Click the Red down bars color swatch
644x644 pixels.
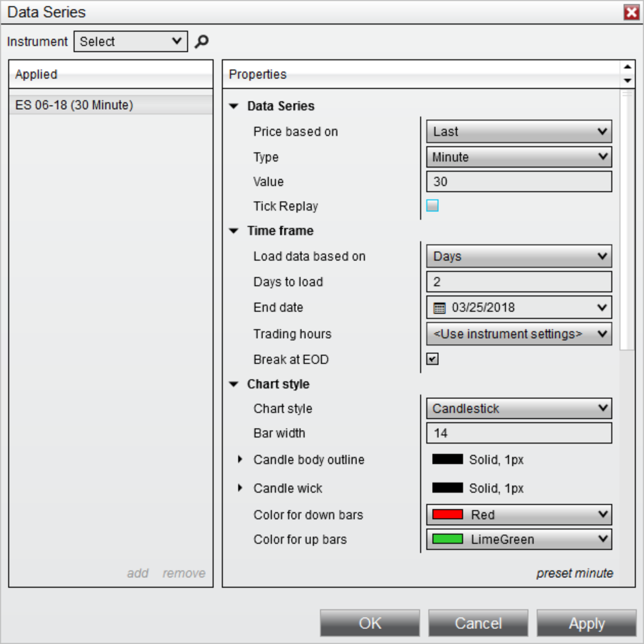447,515
